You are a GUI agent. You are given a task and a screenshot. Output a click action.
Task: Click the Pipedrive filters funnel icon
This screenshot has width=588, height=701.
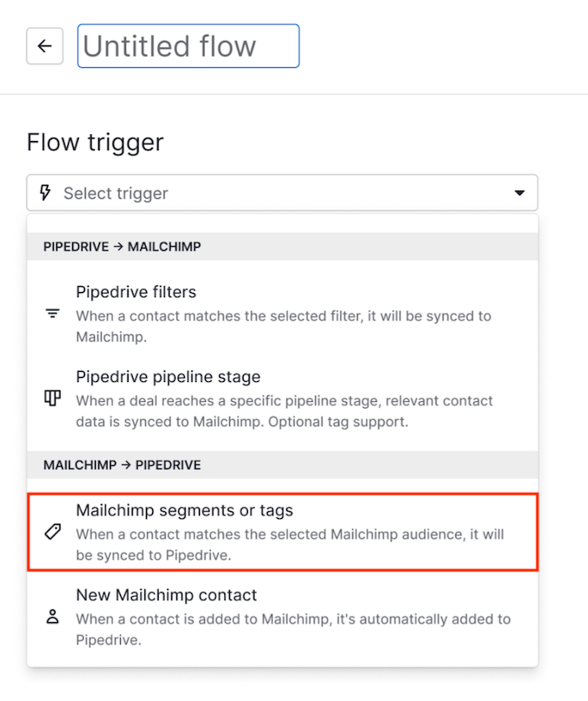pyautogui.click(x=52, y=314)
